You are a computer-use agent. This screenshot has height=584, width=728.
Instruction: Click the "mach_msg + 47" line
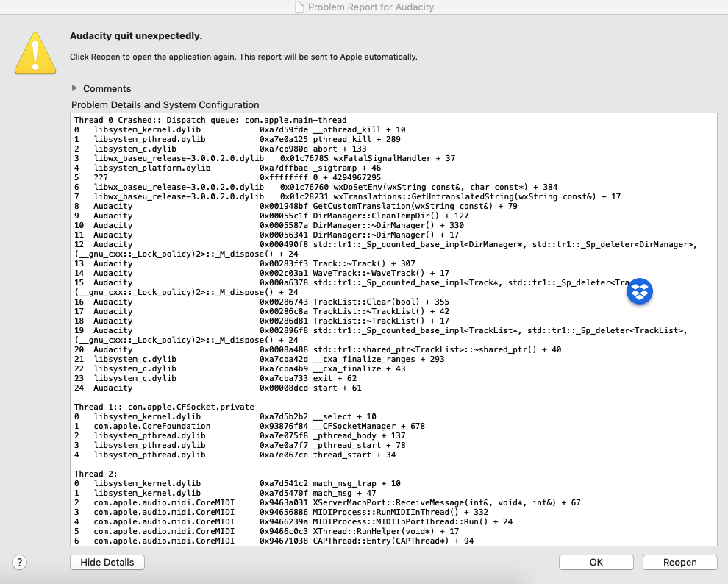[x=225, y=493]
